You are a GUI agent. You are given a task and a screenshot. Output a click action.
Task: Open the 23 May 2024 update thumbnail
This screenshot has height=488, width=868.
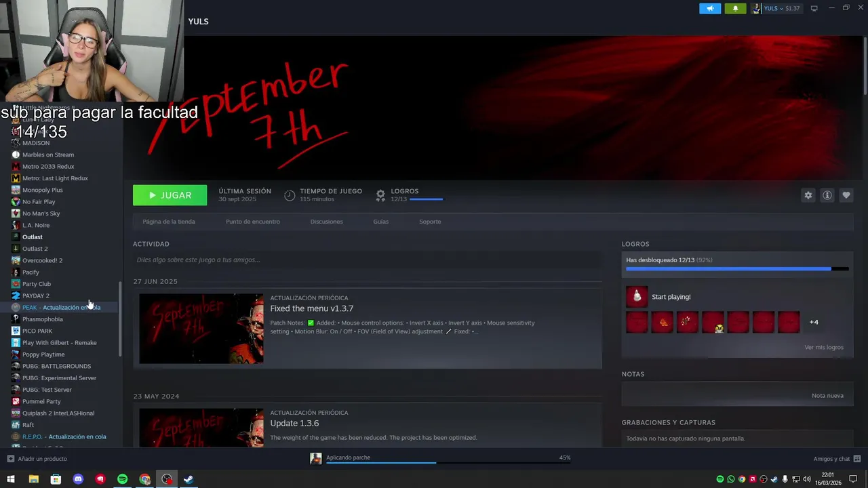click(x=201, y=427)
